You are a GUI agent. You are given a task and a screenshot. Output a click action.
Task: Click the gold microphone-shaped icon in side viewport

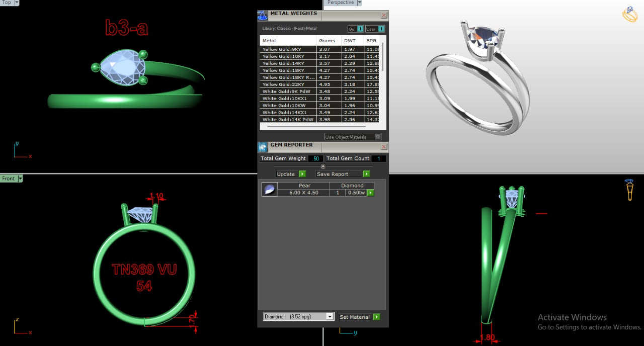(629, 190)
